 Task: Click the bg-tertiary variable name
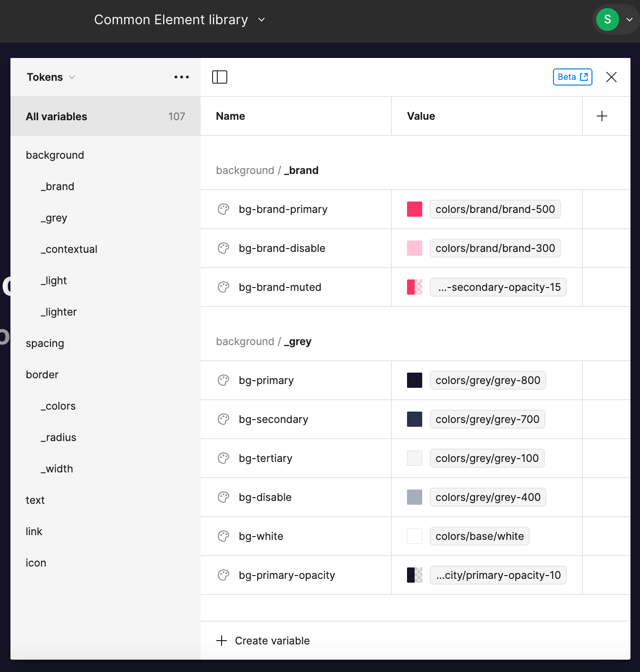265,458
